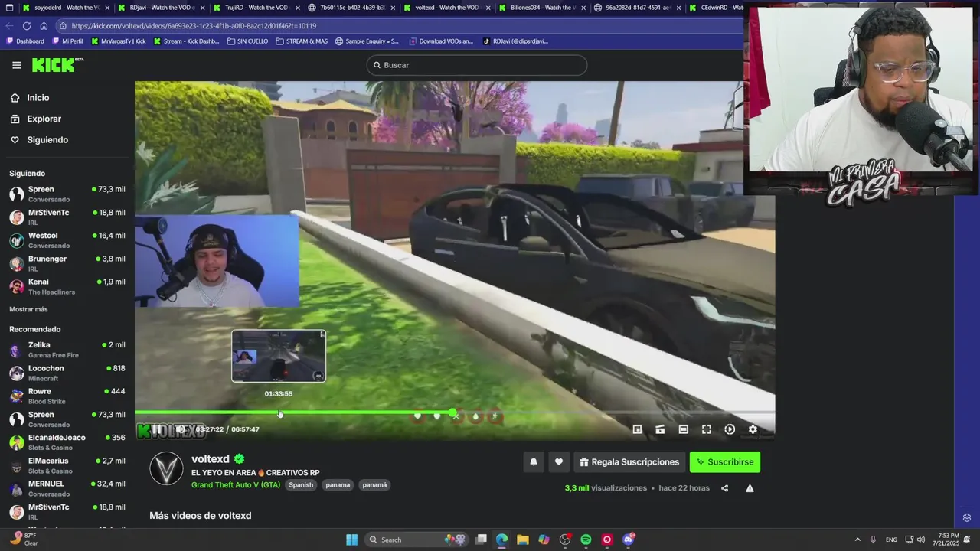Open Brunenger channel in sidebar

67,263
